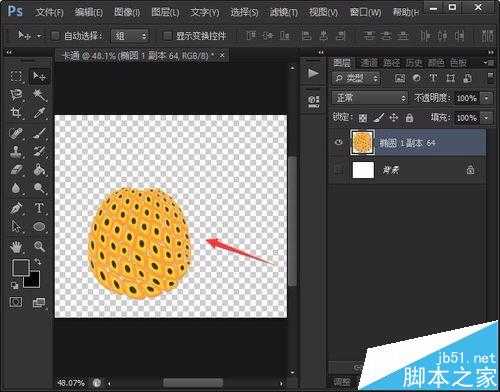Open the Layers panel flyout menu
This screenshot has height=392, width=500.
pos(490,62)
